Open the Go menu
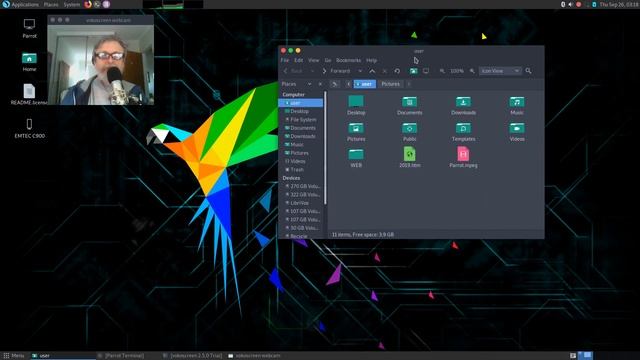 (x=328, y=60)
